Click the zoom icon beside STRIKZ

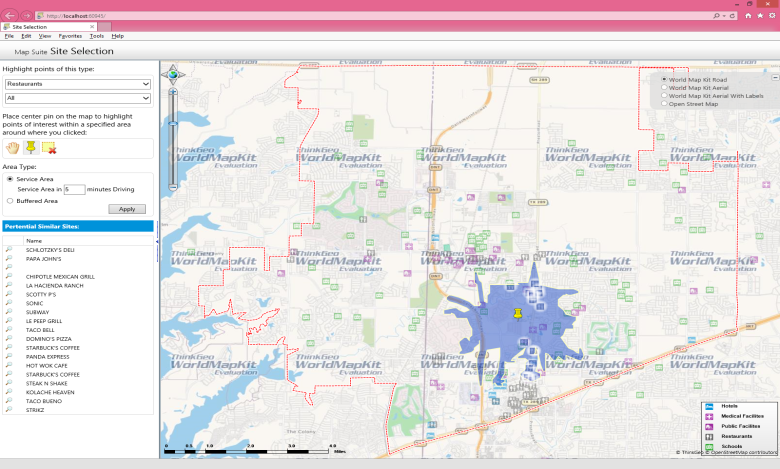tap(9, 410)
